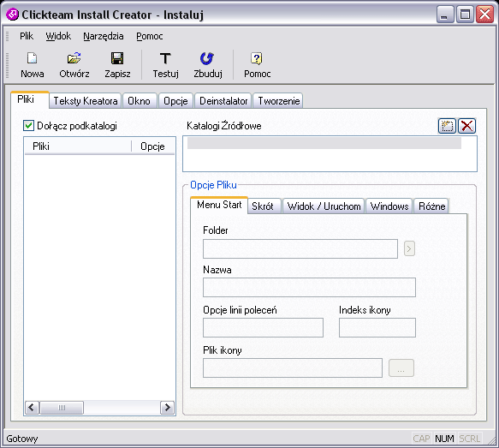Minimize the Install Creator window

tap(445, 15)
